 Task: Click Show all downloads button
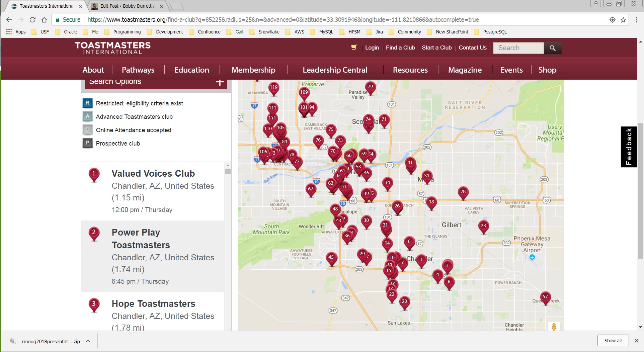click(613, 341)
